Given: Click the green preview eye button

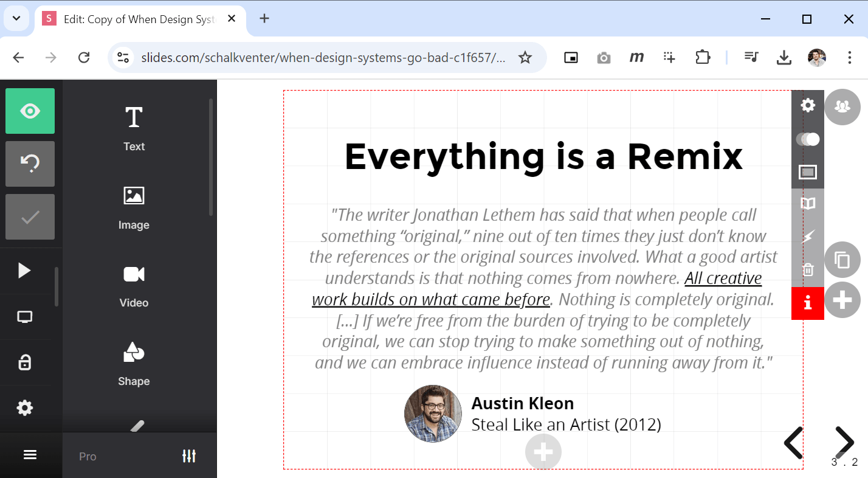Looking at the screenshot, I should point(30,111).
